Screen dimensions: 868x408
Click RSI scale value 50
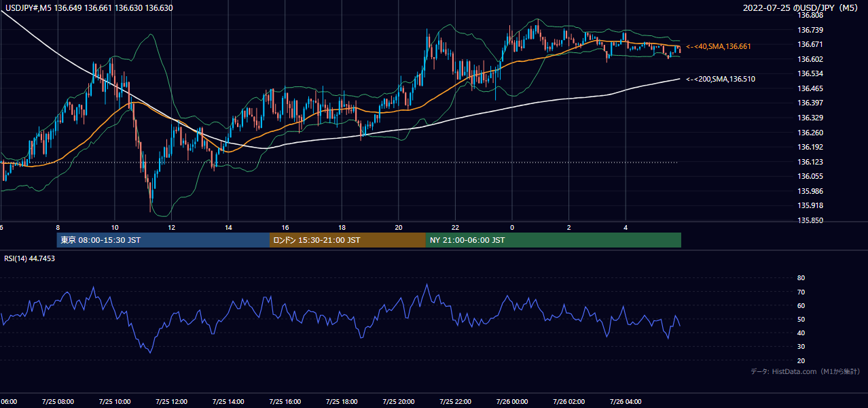pyautogui.click(x=801, y=319)
